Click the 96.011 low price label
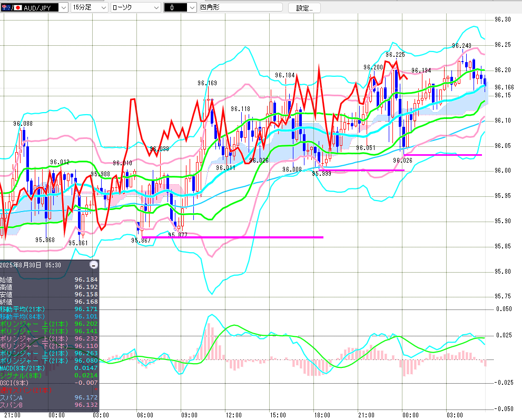Screen dimensions: 522x420 point(226,167)
